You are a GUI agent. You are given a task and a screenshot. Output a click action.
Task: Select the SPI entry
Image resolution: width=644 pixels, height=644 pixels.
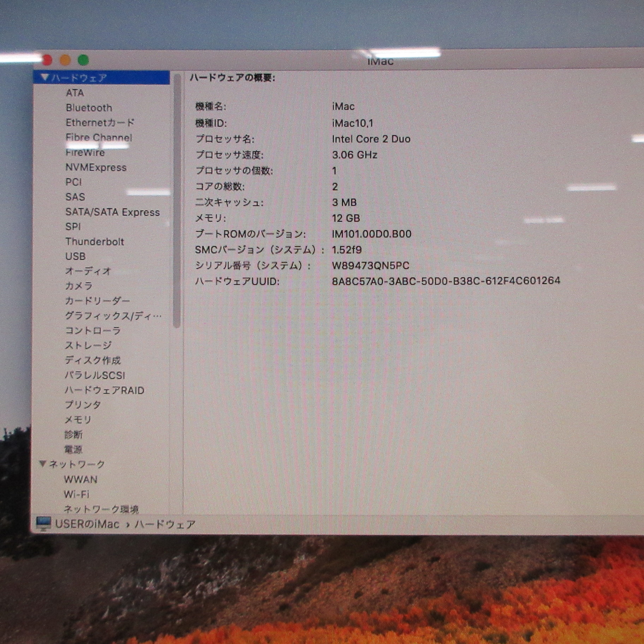point(73,227)
